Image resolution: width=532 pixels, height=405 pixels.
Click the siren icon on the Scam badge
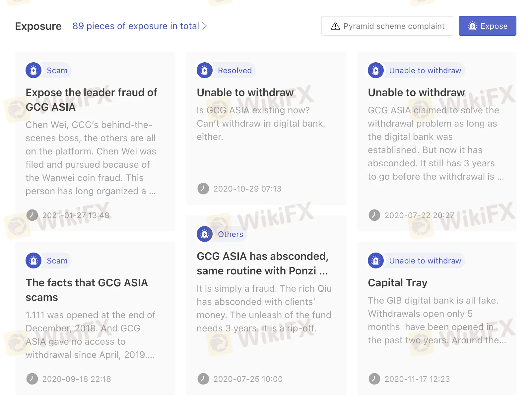33,70
